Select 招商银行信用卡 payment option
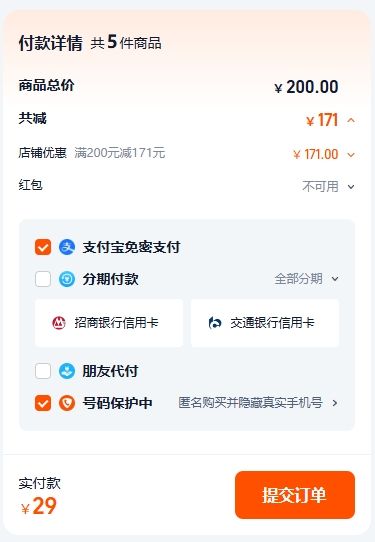375x542 pixels. pyautogui.click(x=109, y=323)
